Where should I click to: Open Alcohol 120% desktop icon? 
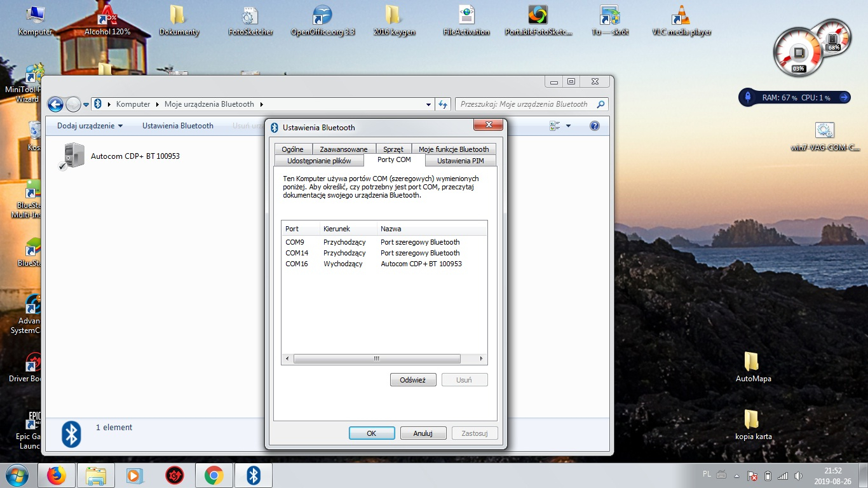107,20
